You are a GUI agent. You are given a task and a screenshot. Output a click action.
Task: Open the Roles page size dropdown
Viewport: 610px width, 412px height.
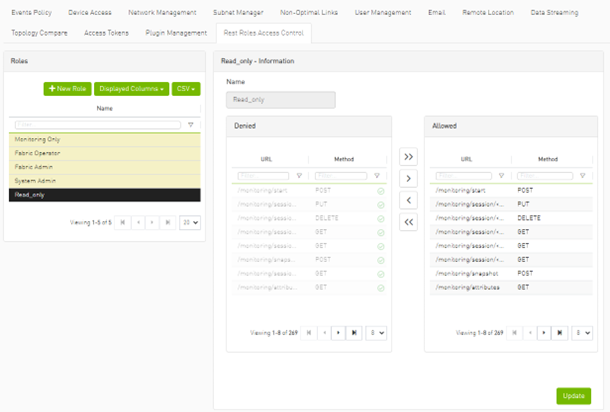pyautogui.click(x=187, y=223)
